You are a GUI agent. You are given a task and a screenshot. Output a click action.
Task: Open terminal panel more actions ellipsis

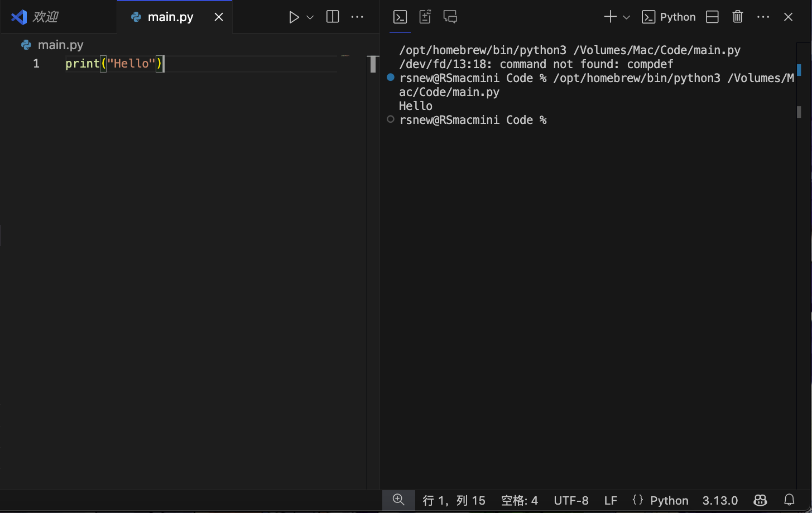tap(763, 17)
